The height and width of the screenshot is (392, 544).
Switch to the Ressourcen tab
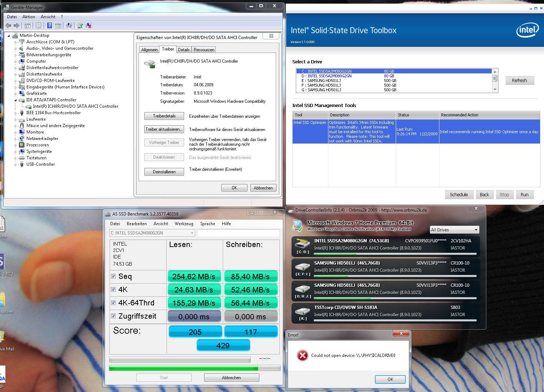pos(204,50)
